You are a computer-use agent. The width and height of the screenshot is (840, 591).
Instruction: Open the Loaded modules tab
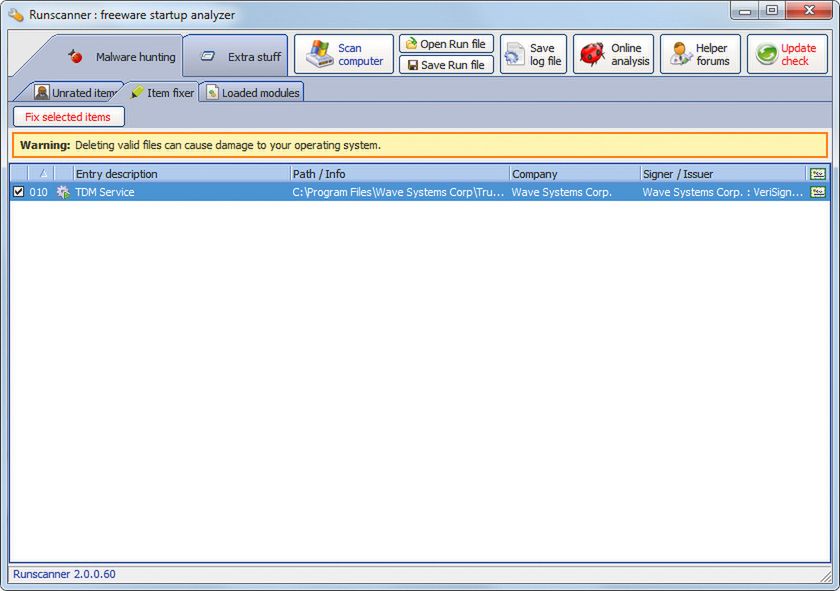click(x=252, y=93)
